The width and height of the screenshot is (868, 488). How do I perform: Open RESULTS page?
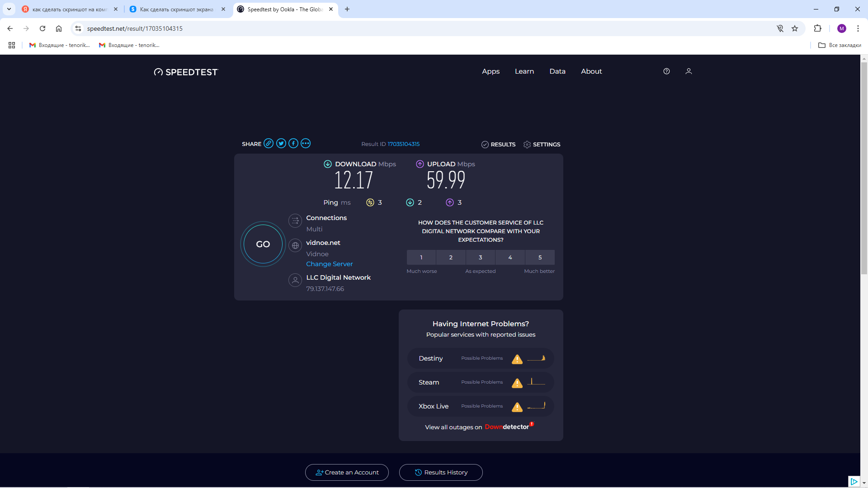498,145
